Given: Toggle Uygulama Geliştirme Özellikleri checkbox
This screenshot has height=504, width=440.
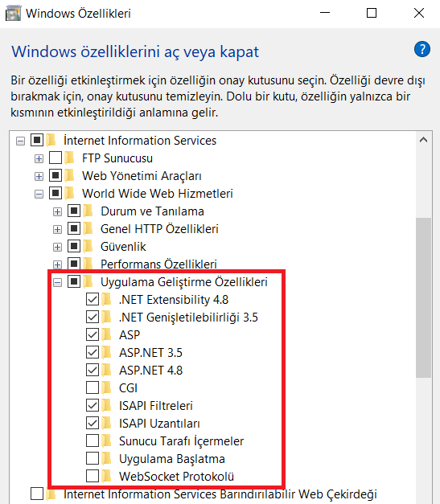Looking at the screenshot, I should tap(74, 281).
